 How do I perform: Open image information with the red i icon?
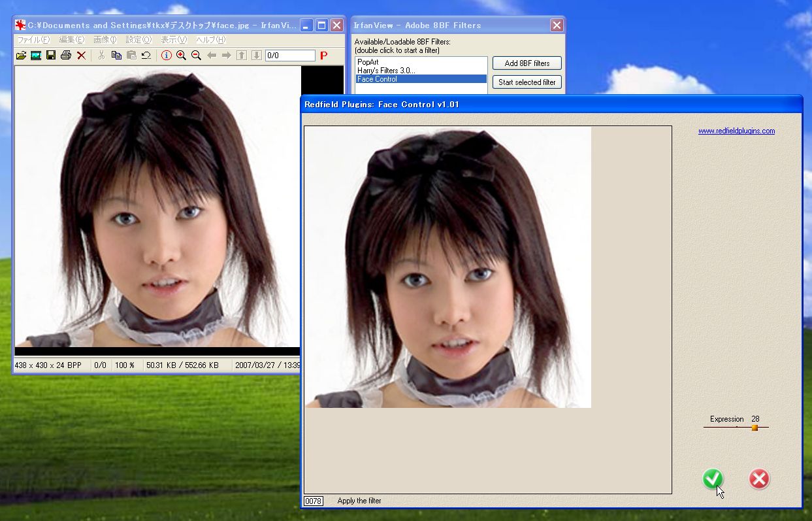[167, 56]
